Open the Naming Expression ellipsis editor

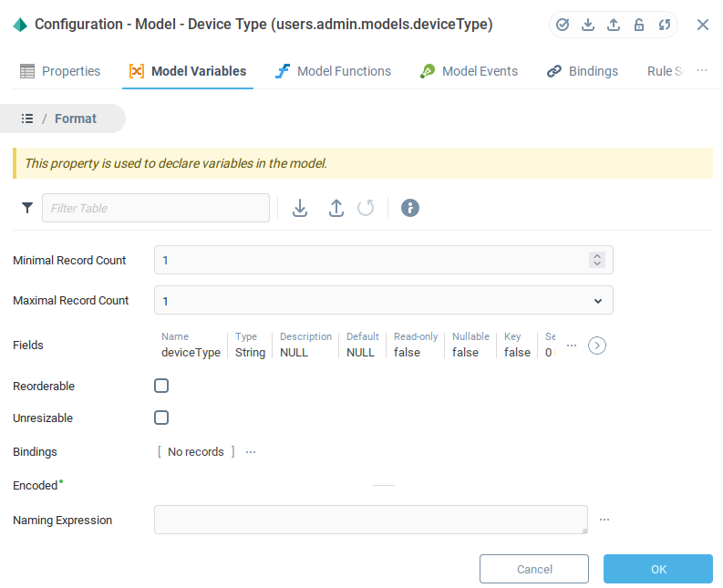tap(604, 520)
